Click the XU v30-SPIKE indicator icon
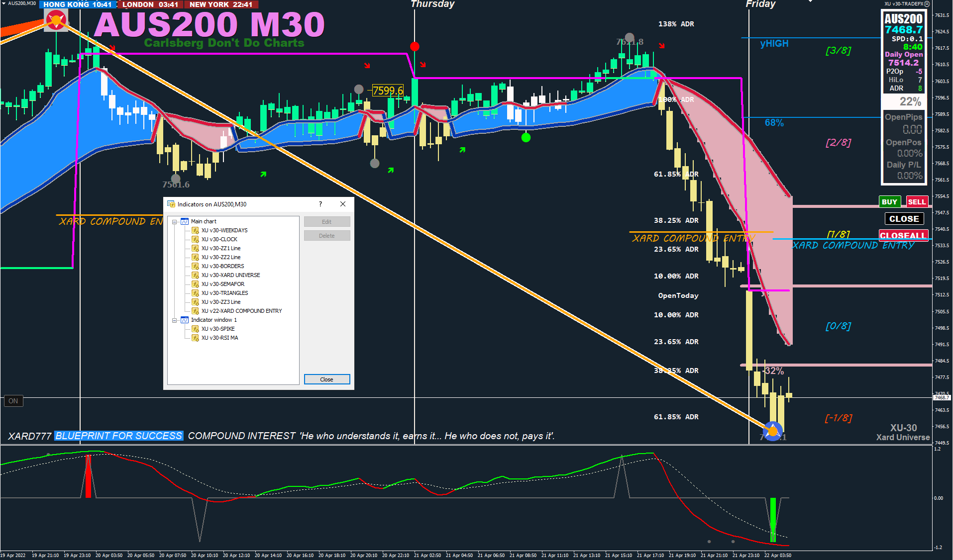This screenshot has width=953, height=560. click(x=196, y=329)
